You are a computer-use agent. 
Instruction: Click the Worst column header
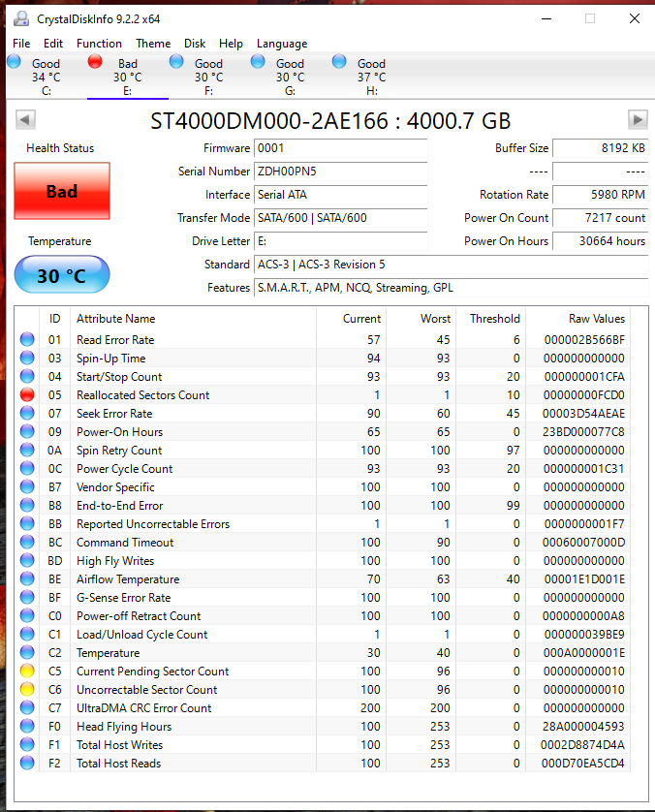coord(421,319)
